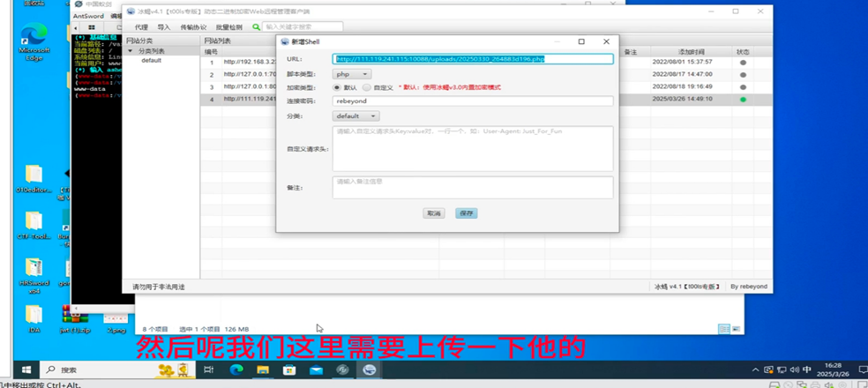The image size is (868, 388).
Task: Open the 传输协议 menu
Action: [x=193, y=26]
